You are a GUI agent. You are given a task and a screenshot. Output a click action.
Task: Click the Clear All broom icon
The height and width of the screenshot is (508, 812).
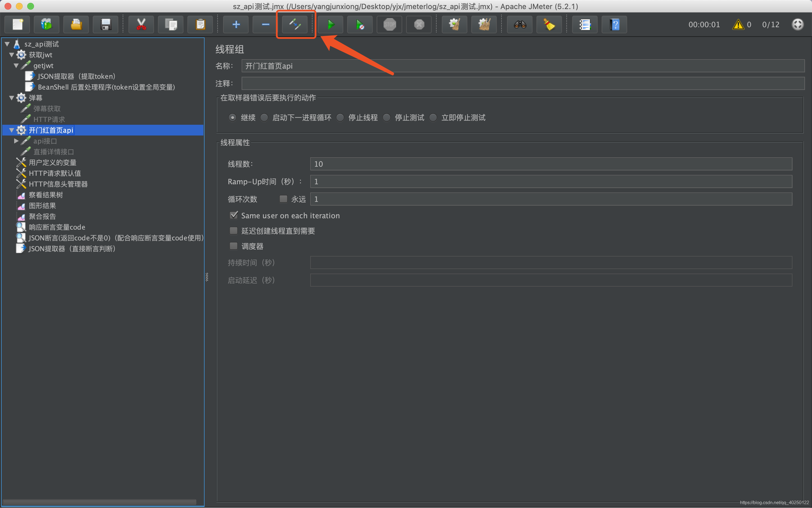(484, 25)
